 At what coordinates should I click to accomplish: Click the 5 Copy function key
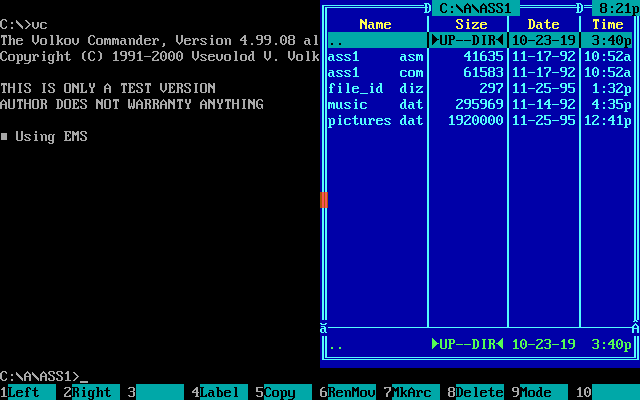point(284,392)
